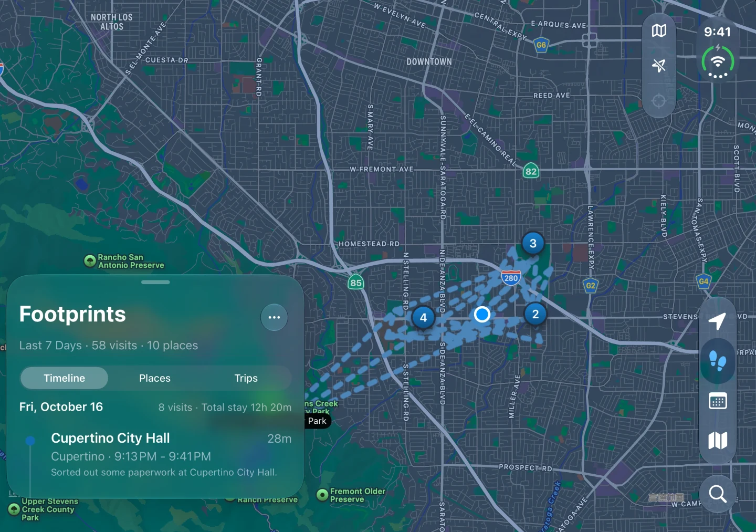The height and width of the screenshot is (532, 756).
Task: Tap the paperwork note under City Hall
Action: [164, 472]
